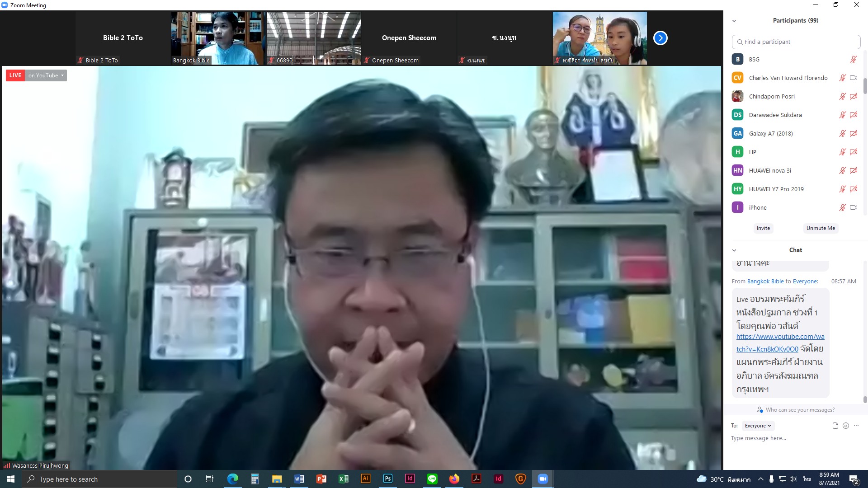This screenshot has width=868, height=488.
Task: Click iPhone participant's camera icon
Action: (x=854, y=207)
